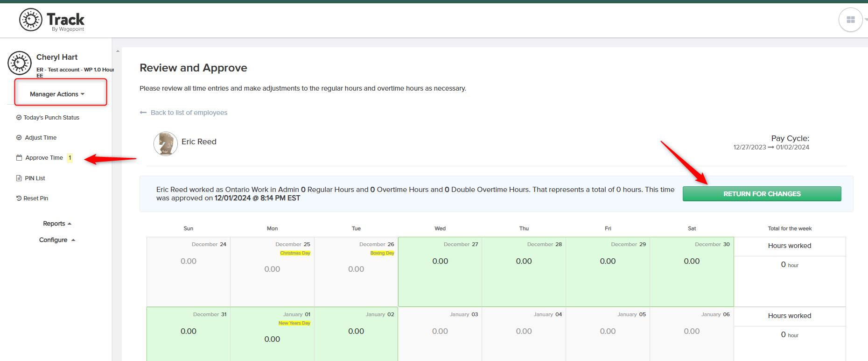Click the Return For Changes button
868x361 pixels.
pos(762,194)
